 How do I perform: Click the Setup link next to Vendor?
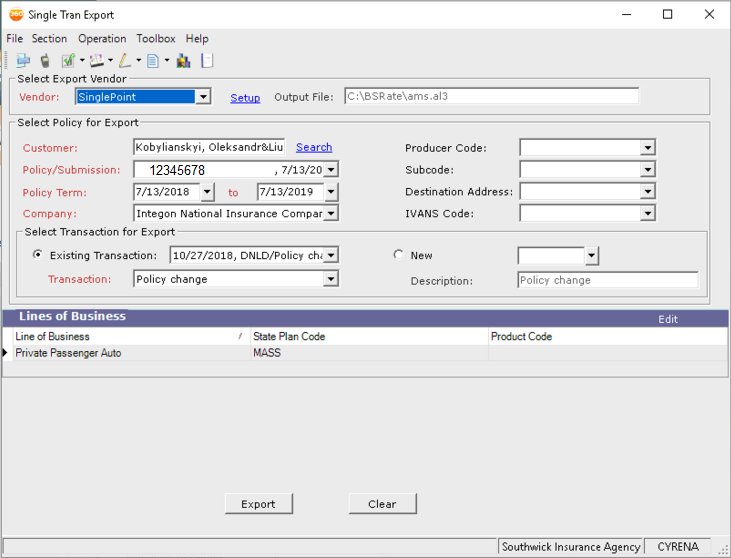pos(245,98)
